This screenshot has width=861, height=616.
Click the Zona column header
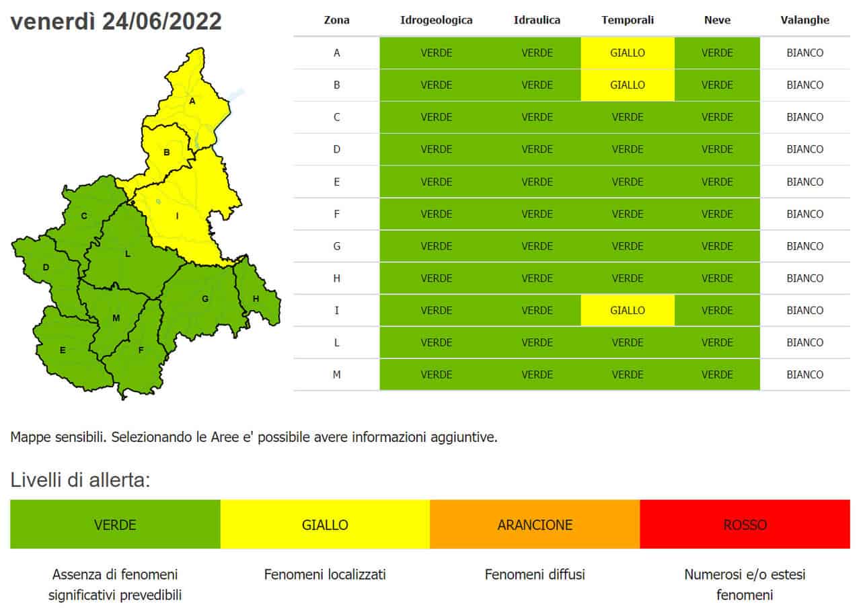[x=336, y=20]
